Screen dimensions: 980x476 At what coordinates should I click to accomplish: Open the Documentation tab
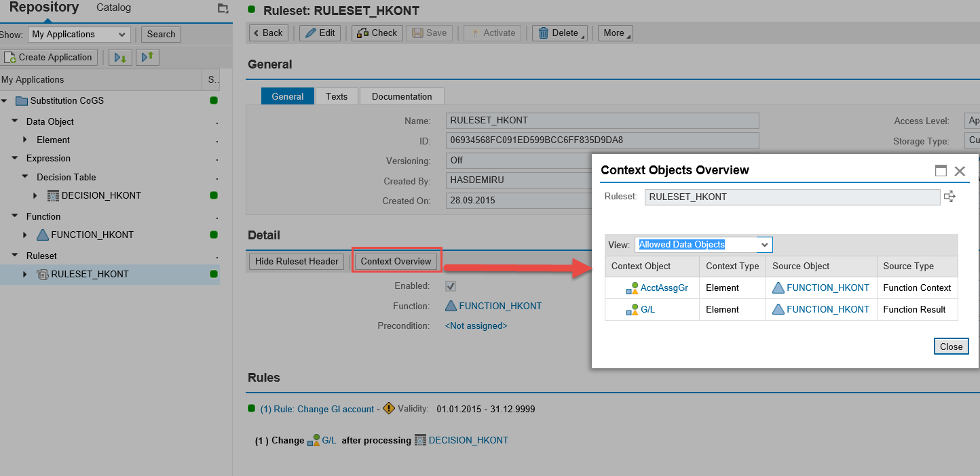click(401, 96)
